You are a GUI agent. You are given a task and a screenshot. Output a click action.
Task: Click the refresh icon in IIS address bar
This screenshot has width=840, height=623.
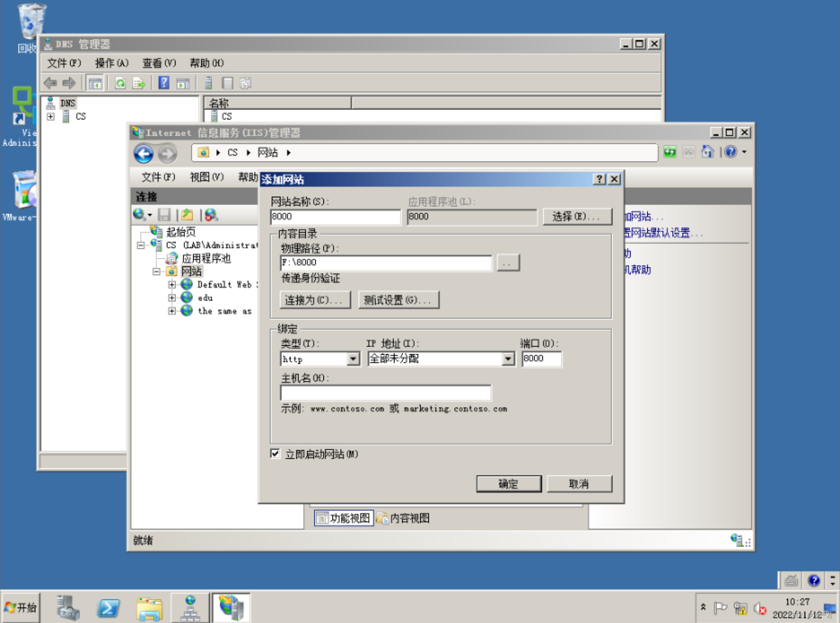pyautogui.click(x=670, y=152)
